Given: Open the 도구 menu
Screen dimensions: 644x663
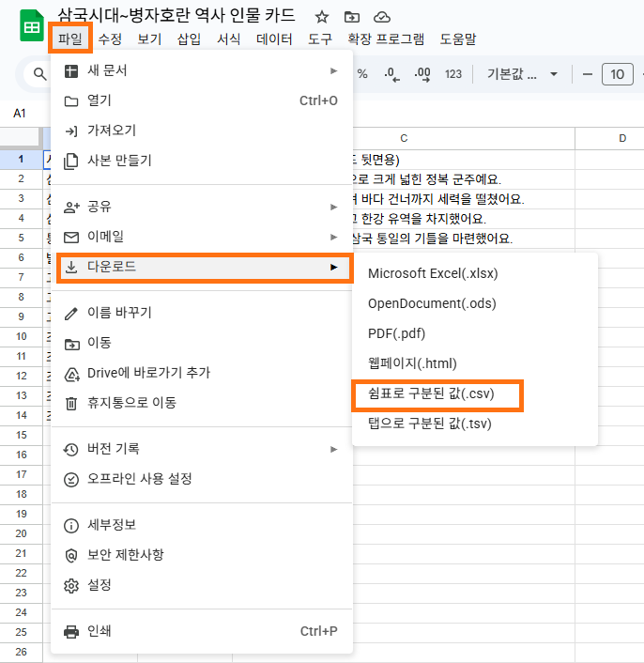Looking at the screenshot, I should 320,39.
